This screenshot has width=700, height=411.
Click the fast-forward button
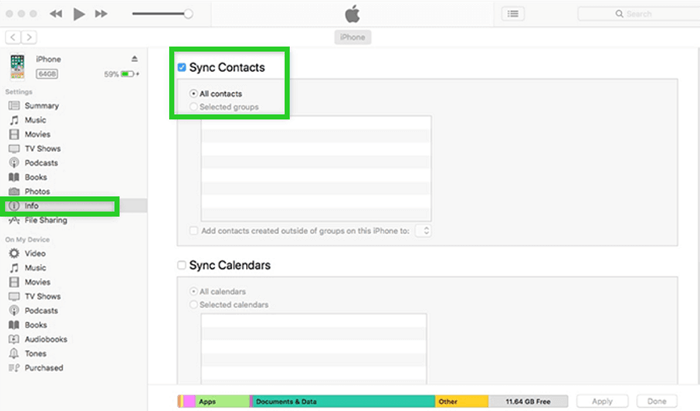click(x=102, y=14)
